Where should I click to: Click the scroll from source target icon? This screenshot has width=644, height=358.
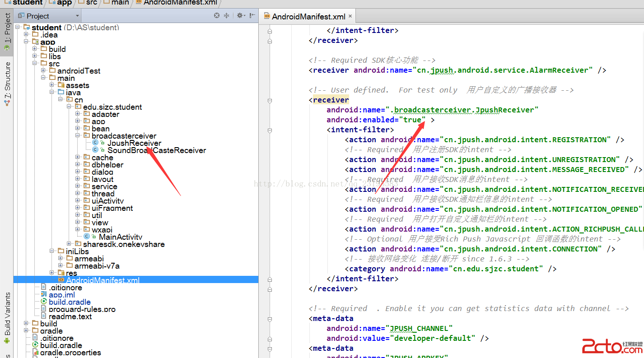click(217, 16)
